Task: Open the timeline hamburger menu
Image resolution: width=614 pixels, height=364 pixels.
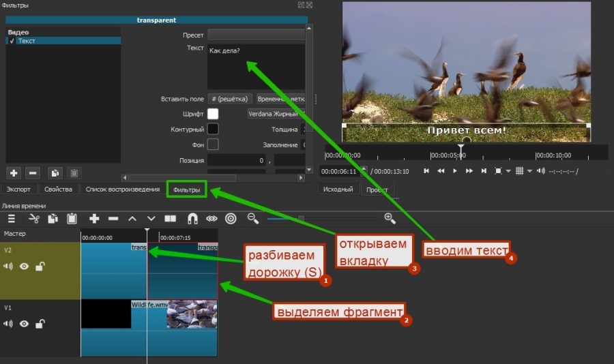Action: pyautogui.click(x=12, y=219)
